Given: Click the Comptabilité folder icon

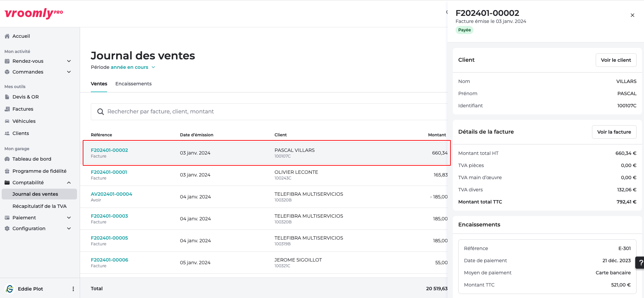Looking at the screenshot, I should tap(7, 183).
